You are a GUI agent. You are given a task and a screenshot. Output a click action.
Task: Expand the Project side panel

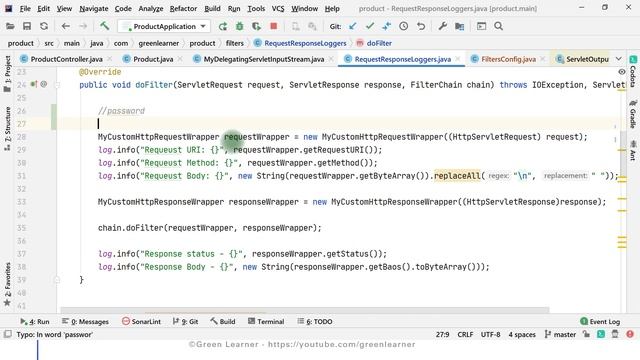[x=7, y=73]
